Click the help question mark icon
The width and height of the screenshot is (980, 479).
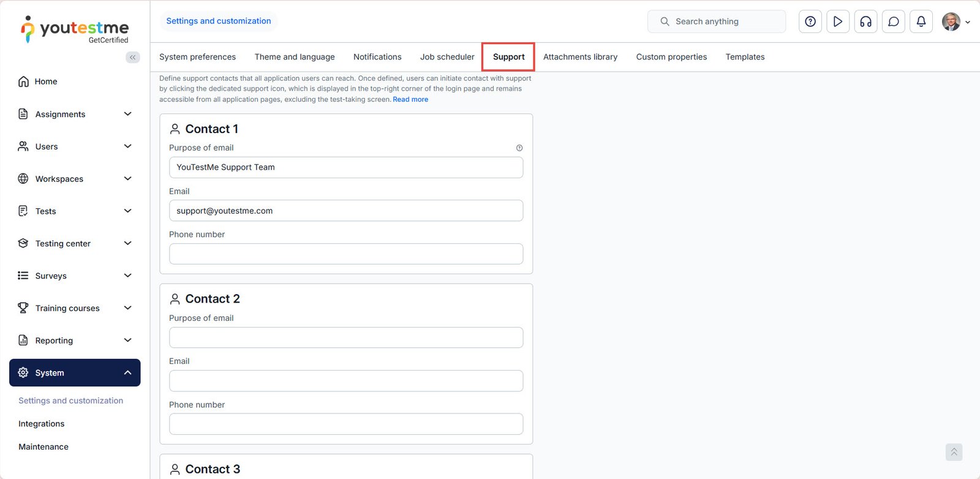coord(810,21)
